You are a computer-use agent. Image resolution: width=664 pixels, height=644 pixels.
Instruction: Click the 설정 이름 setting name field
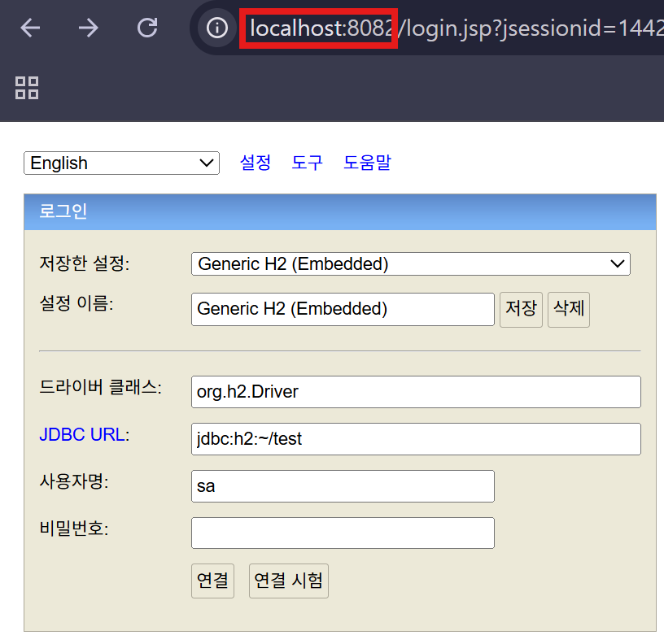tap(343, 309)
